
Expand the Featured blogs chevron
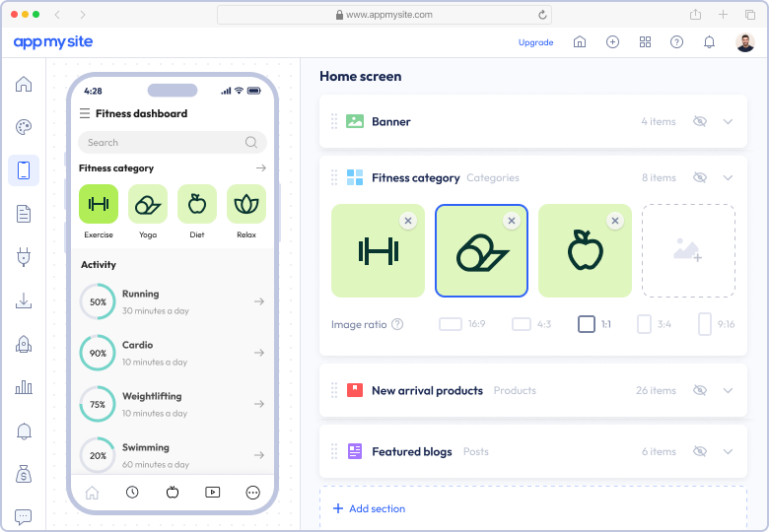(728, 451)
